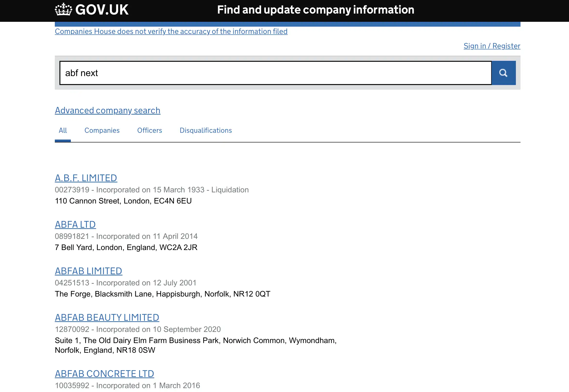Click the magnifying glass search button
The height and width of the screenshot is (392, 569).
click(503, 73)
